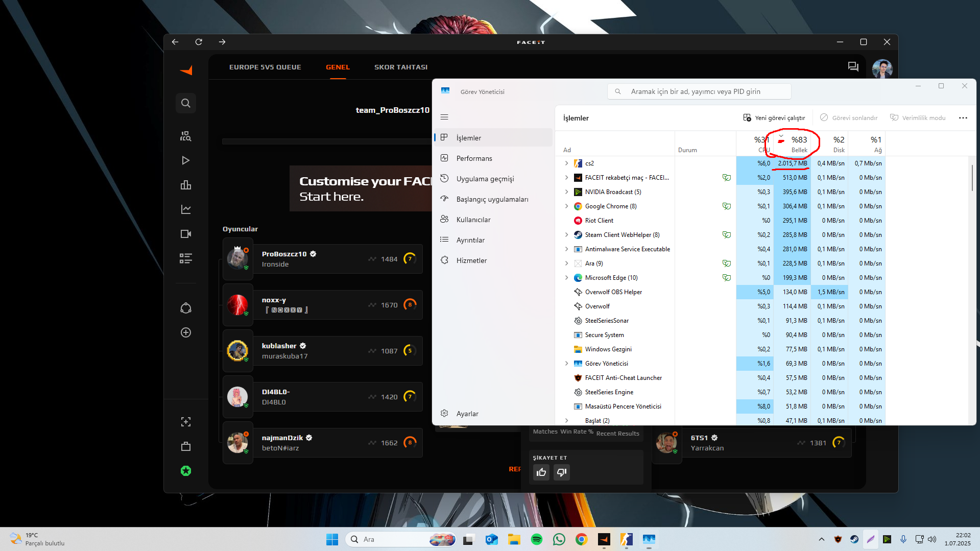The image size is (980, 551).
Task: Select Overwolf OBS Helper process row
Action: coord(720,292)
